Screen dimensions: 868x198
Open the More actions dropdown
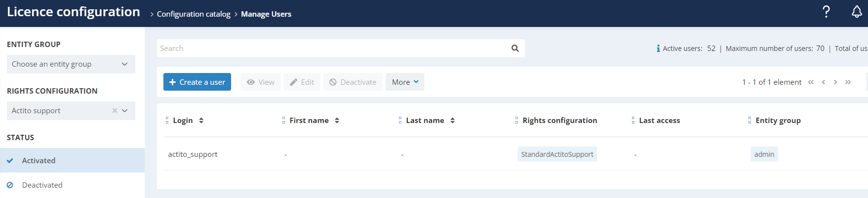(x=405, y=82)
